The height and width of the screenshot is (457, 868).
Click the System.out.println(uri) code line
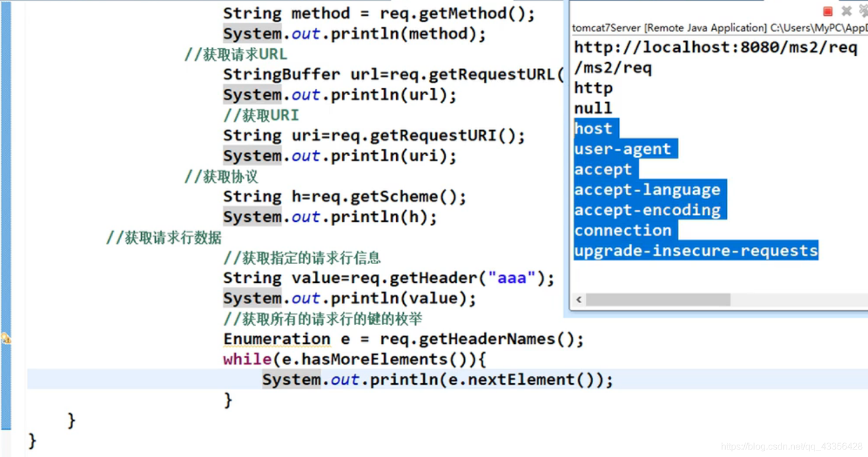[340, 156]
